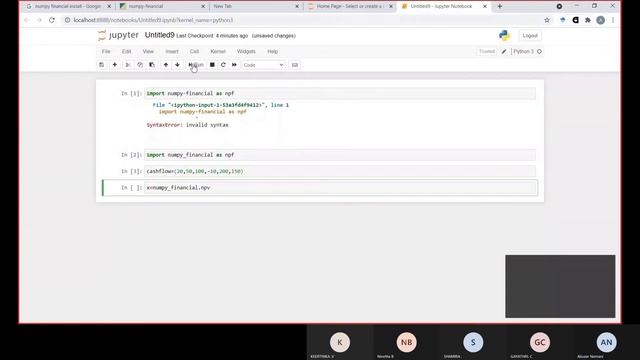Paste cells below icon in toolbar

pos(152,65)
